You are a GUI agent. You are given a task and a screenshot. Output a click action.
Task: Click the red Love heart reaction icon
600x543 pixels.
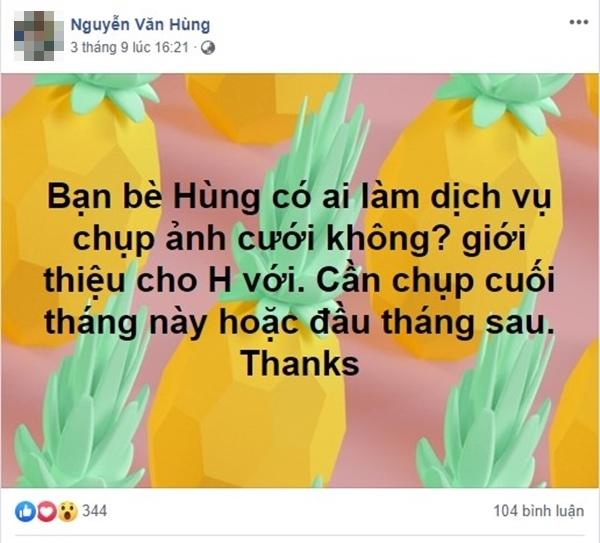pos(46,512)
